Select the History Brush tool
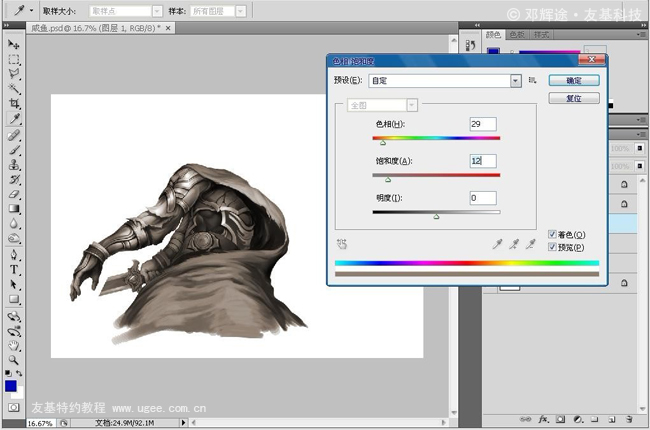Image resolution: width=650 pixels, height=430 pixels. click(x=14, y=180)
